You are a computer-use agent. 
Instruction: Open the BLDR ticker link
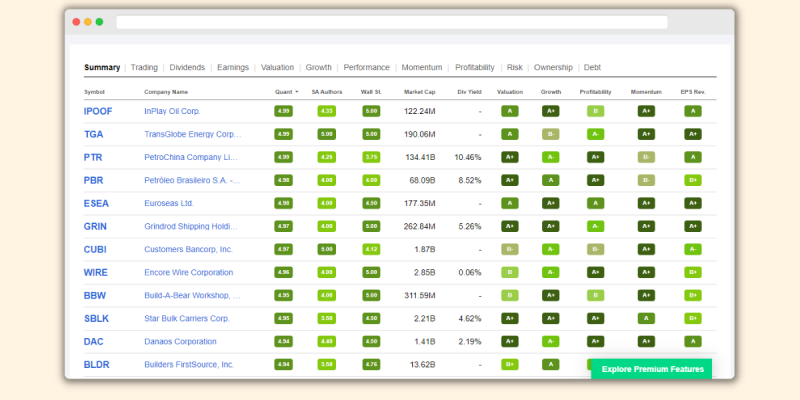click(96, 364)
